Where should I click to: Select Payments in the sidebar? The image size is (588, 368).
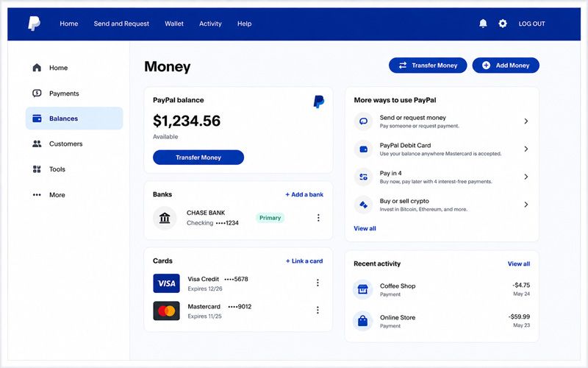click(74, 93)
